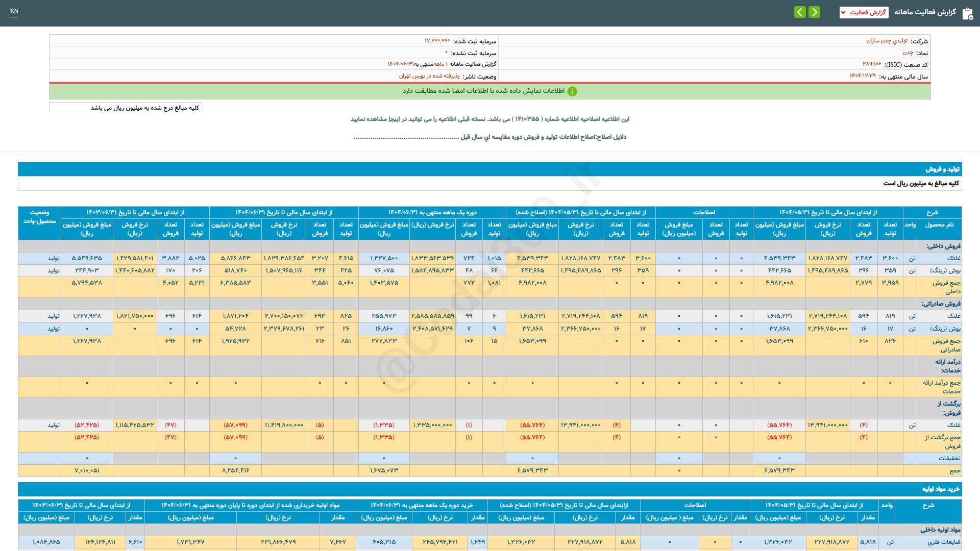Click the green right arrow button

[815, 12]
